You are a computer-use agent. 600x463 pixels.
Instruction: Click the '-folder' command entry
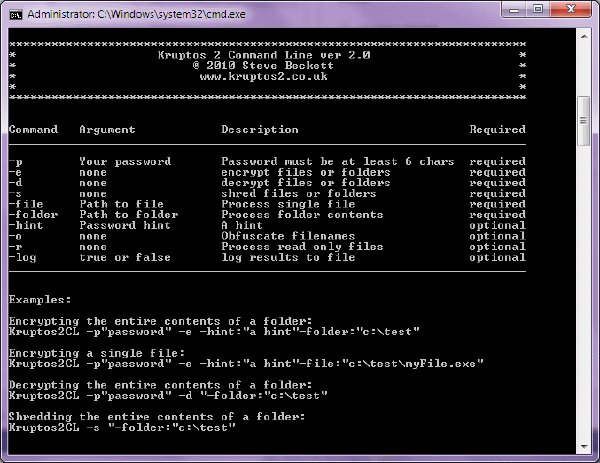click(34, 215)
